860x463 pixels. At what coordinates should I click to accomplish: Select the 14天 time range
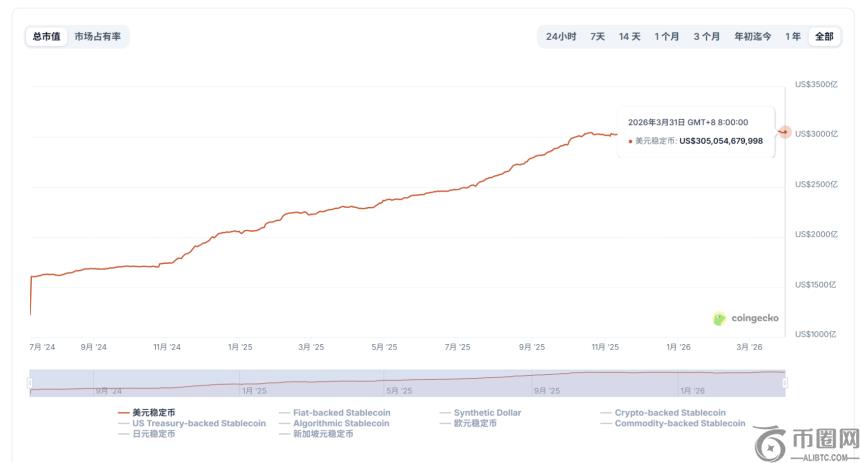[x=629, y=36]
